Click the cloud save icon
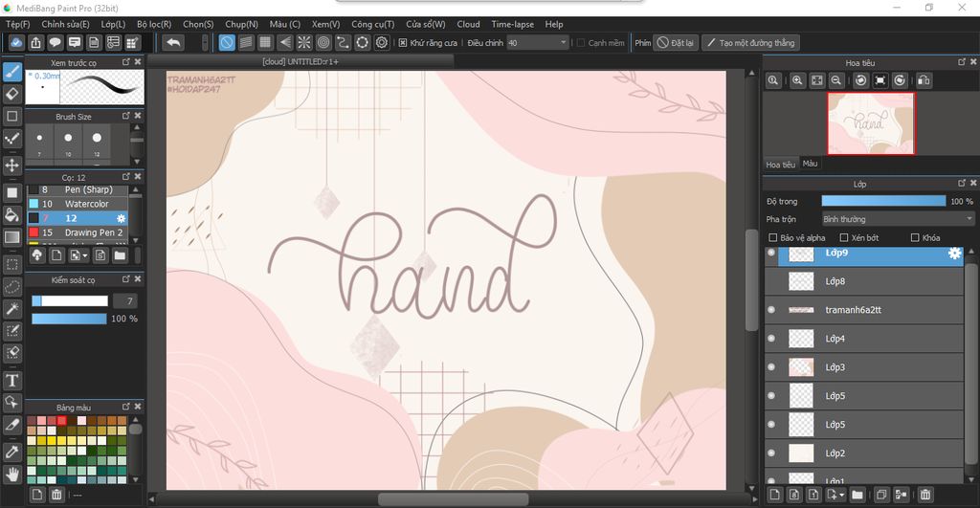This screenshot has height=508, width=980. (16, 42)
